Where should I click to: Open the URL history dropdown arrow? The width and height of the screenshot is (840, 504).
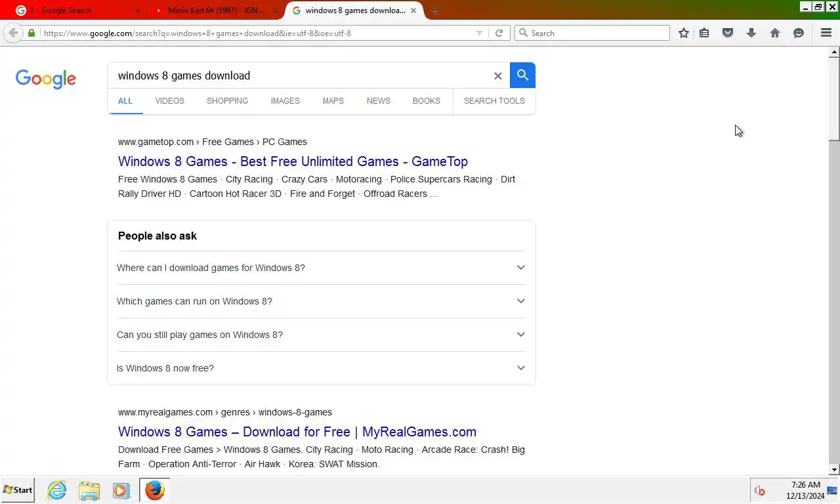479,33
